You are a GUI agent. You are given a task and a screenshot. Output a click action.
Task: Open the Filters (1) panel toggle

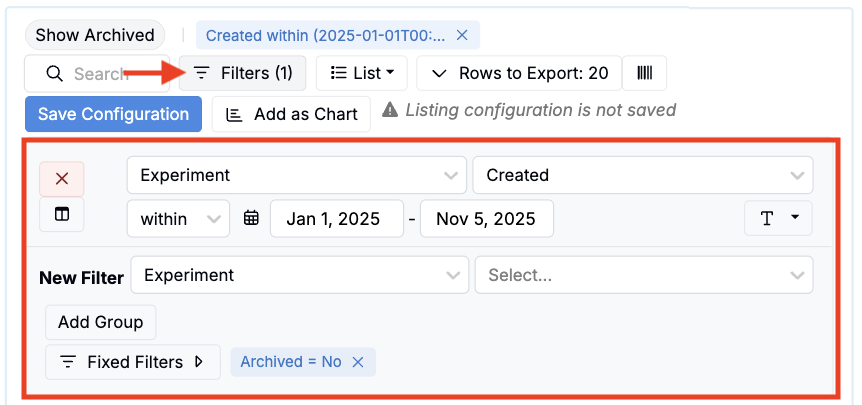[x=242, y=73]
